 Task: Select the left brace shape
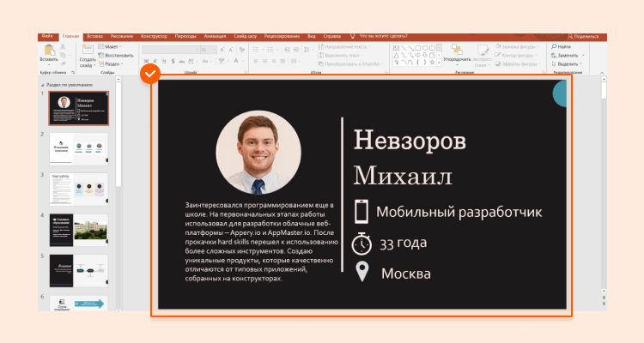(417, 63)
